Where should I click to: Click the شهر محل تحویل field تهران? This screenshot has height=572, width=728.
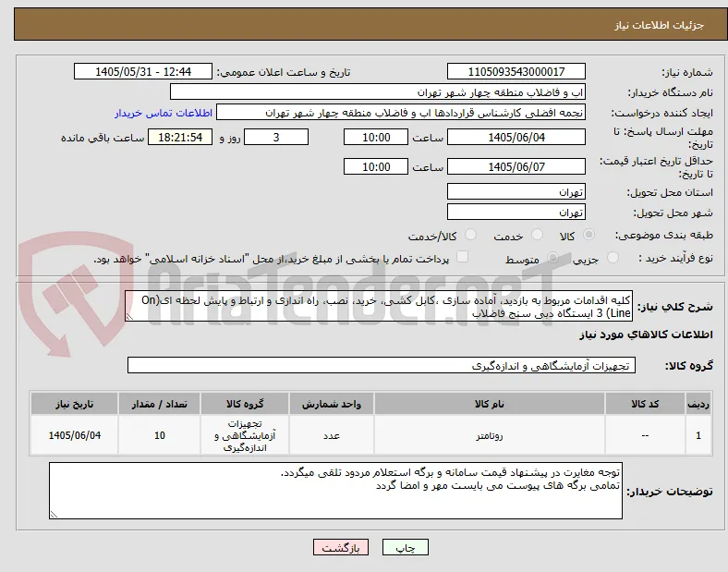point(516,212)
